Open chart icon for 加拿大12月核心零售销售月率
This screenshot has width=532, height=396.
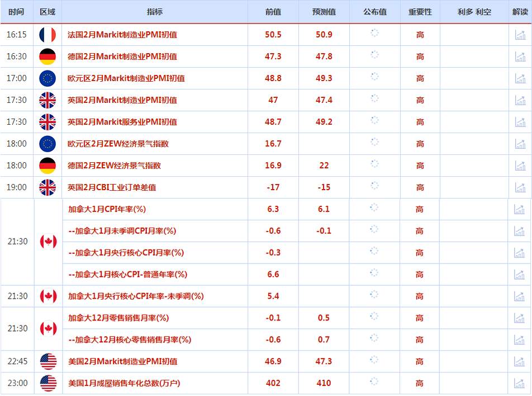pos(519,340)
